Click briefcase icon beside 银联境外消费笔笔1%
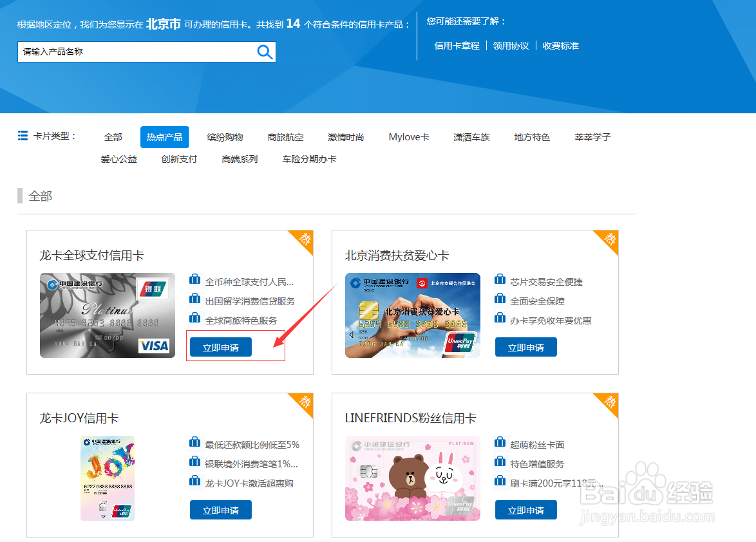This screenshot has height=542, width=756. click(194, 462)
